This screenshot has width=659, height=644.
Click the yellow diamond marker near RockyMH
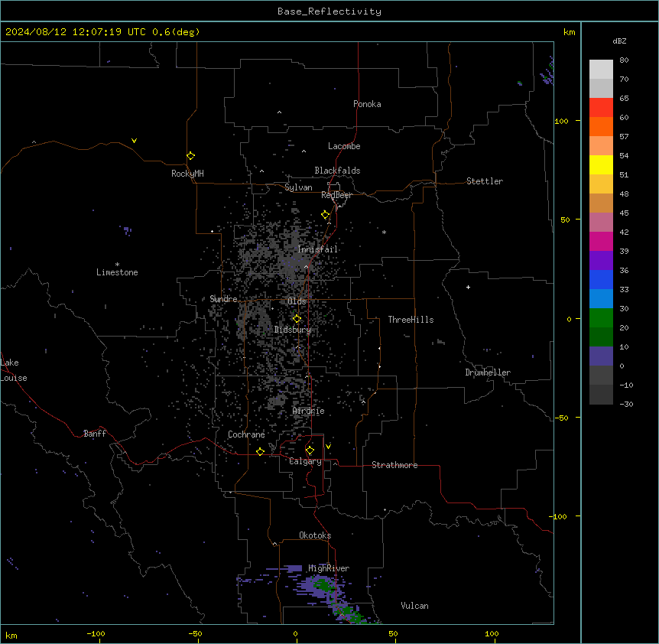[x=190, y=156]
